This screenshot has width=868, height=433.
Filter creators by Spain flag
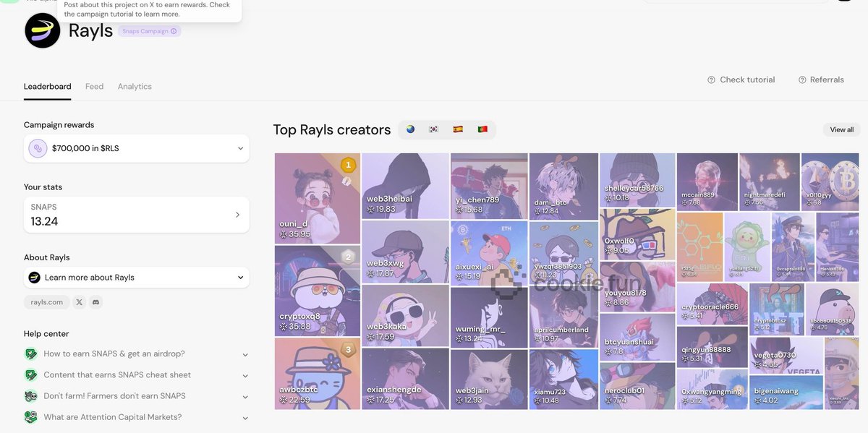[x=458, y=129]
